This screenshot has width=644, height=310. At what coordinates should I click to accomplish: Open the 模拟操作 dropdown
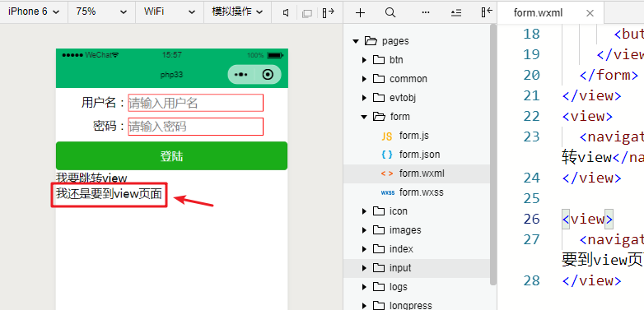(237, 12)
